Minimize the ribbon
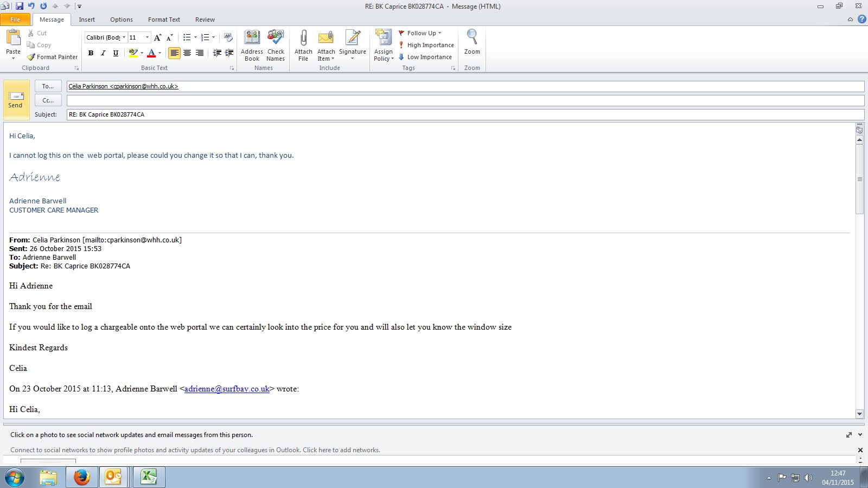 (x=850, y=20)
